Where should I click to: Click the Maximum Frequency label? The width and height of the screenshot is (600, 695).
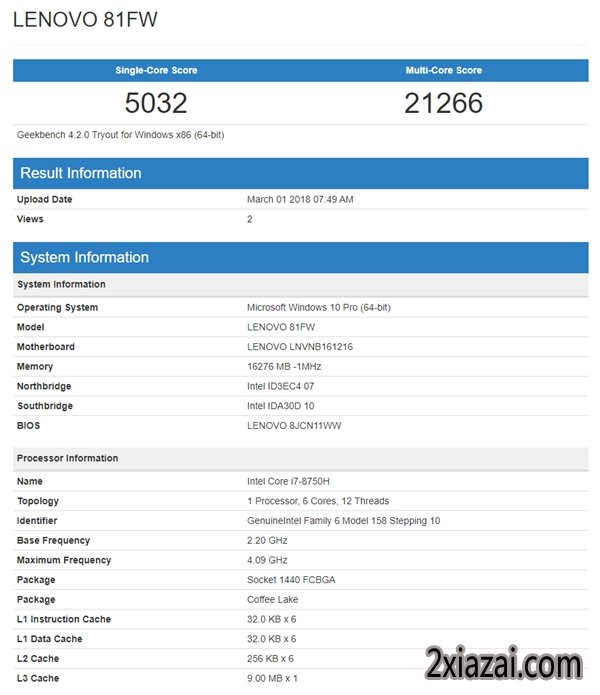[x=64, y=560]
